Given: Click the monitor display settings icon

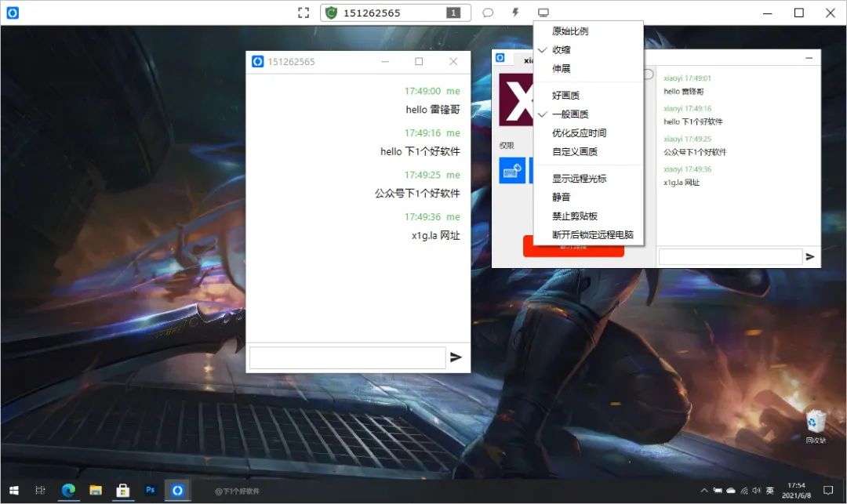Looking at the screenshot, I should pyautogui.click(x=543, y=13).
